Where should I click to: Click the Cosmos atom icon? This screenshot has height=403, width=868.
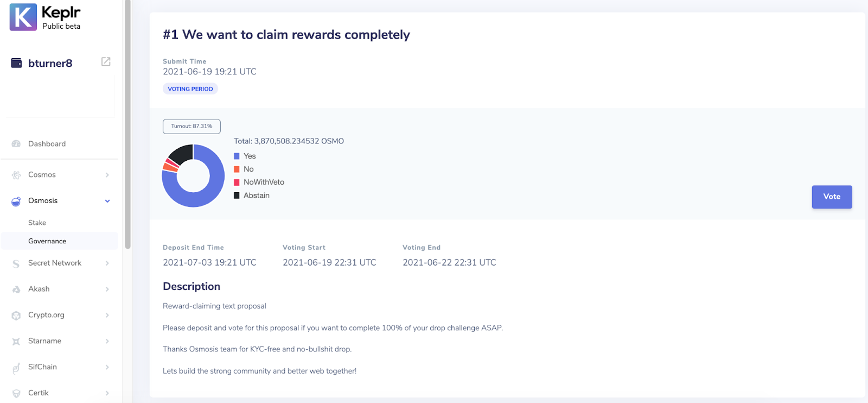click(16, 175)
